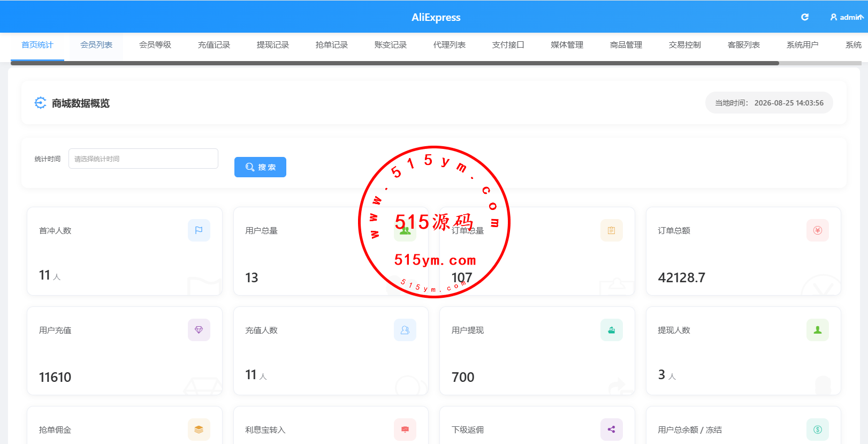Click the 商城数据概览 header icon
868x444 pixels.
click(40, 103)
